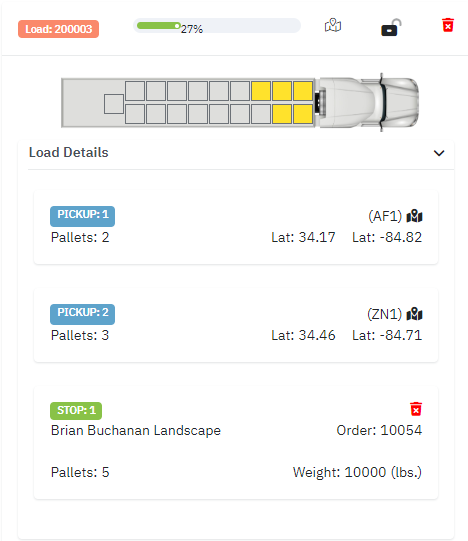Click Brian Buchanan Landscape stop name
This screenshot has width=468, height=541.
click(136, 431)
